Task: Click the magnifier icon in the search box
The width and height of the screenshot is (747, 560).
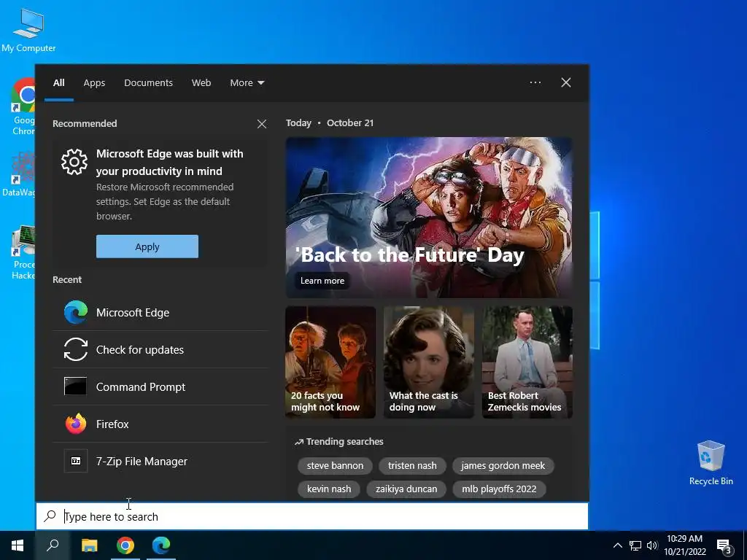Action: [50, 516]
